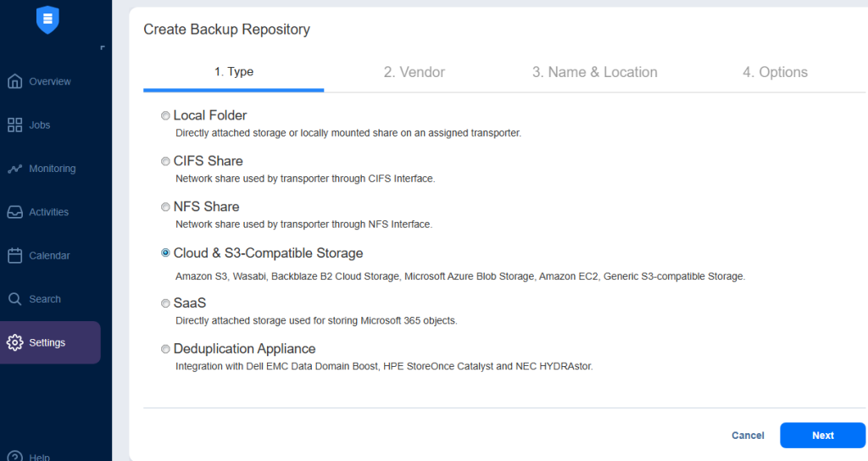
Task: Open Search via the magnifier icon
Action: 15,299
